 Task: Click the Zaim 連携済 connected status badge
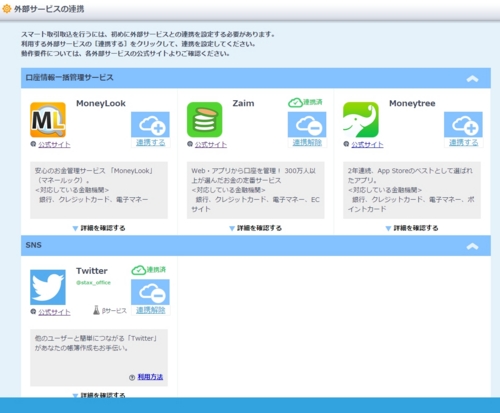click(x=305, y=102)
